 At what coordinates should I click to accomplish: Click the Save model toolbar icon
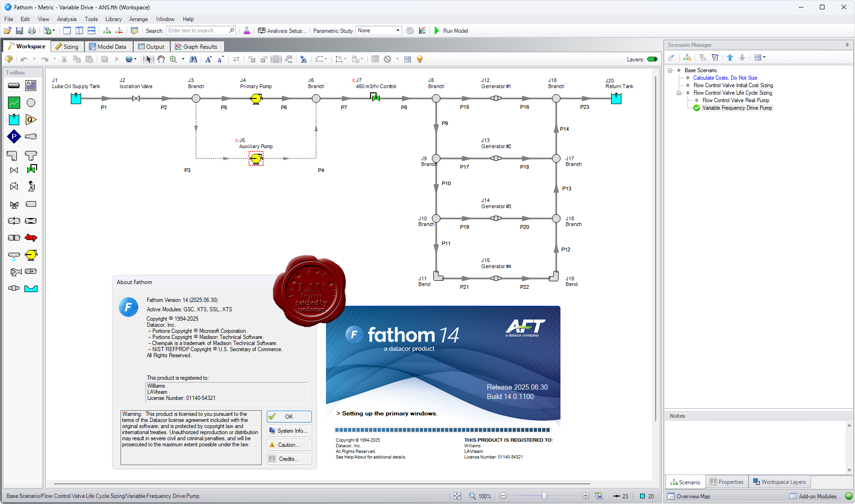pyautogui.click(x=20, y=30)
